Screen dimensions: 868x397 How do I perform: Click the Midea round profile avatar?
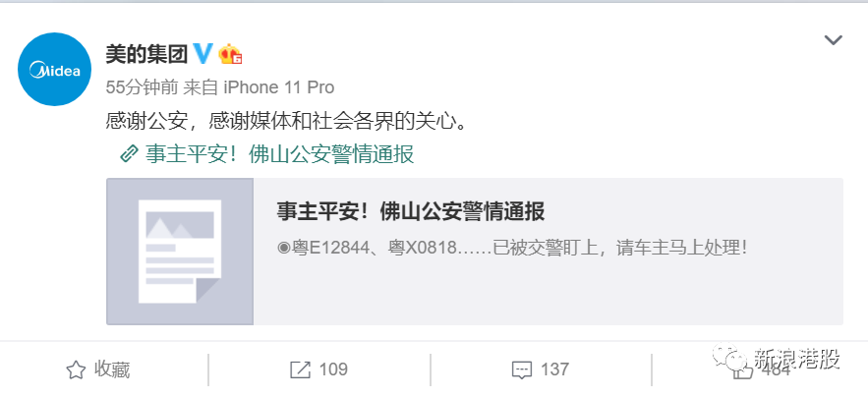(x=54, y=69)
